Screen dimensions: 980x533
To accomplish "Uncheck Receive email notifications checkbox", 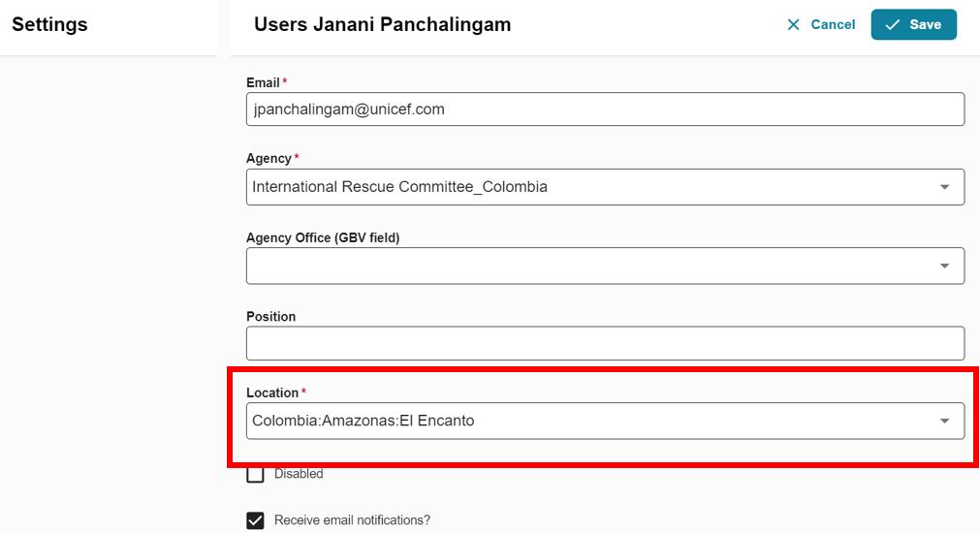I will click(x=255, y=520).
